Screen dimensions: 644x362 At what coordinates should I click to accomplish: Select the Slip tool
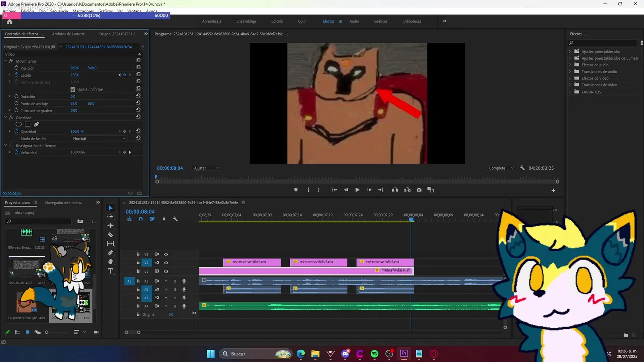[x=110, y=244]
